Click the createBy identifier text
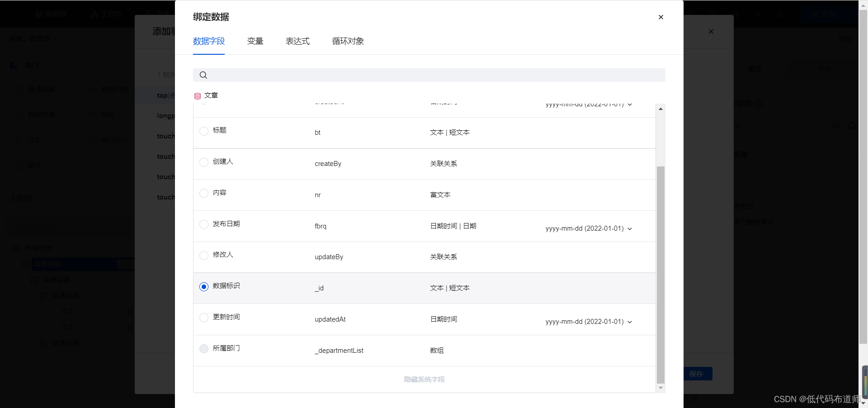The width and height of the screenshot is (868, 408). point(328,164)
